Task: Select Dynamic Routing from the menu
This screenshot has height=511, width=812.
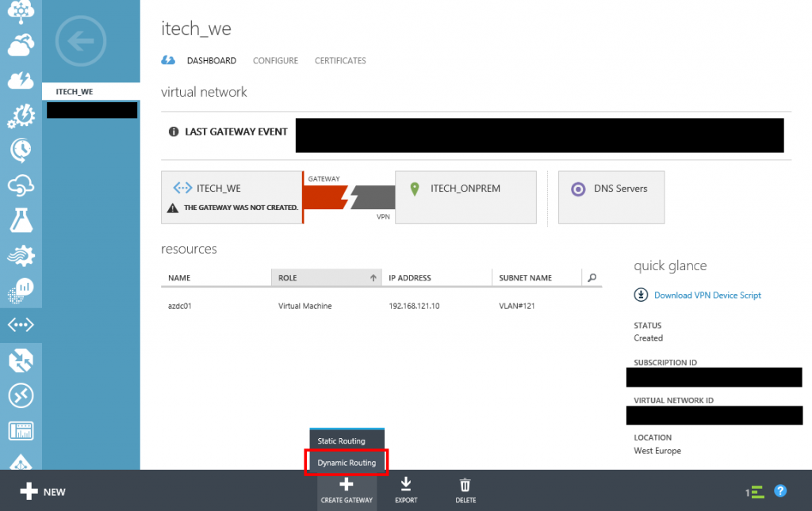Action: 347,462
